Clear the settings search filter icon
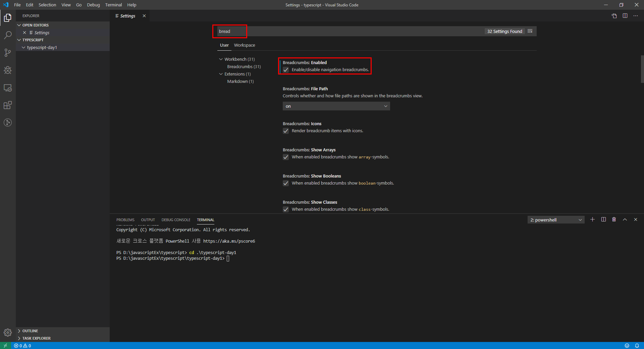 point(530,31)
